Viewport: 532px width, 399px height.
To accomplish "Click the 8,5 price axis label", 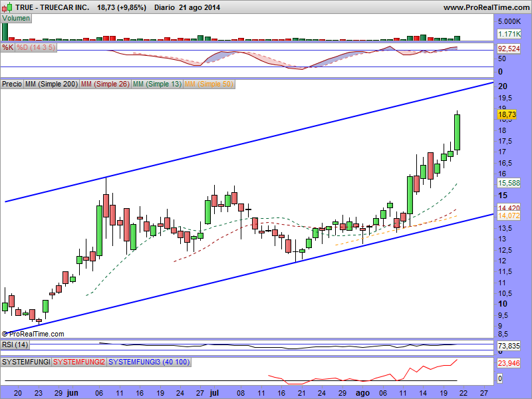I will tap(503, 334).
